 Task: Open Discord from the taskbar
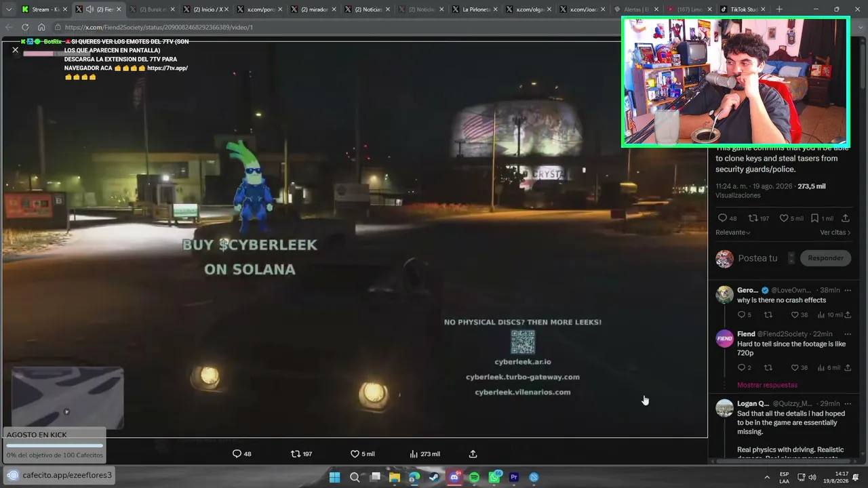pos(454,477)
